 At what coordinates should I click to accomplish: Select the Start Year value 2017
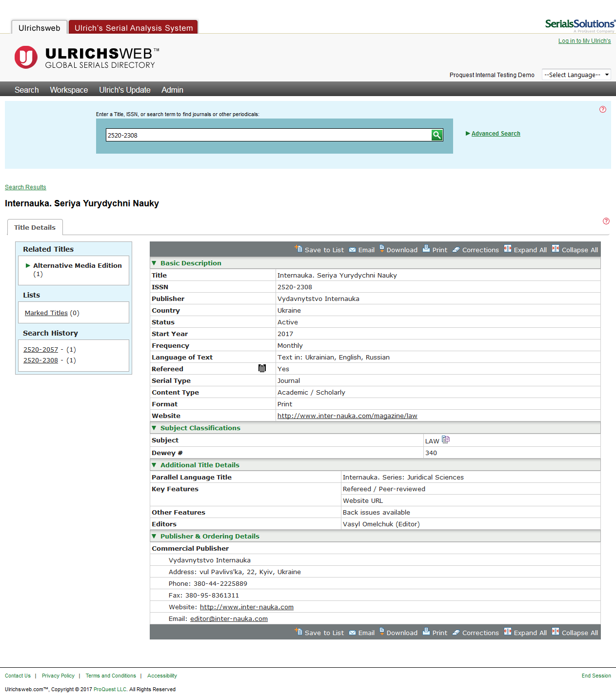285,334
